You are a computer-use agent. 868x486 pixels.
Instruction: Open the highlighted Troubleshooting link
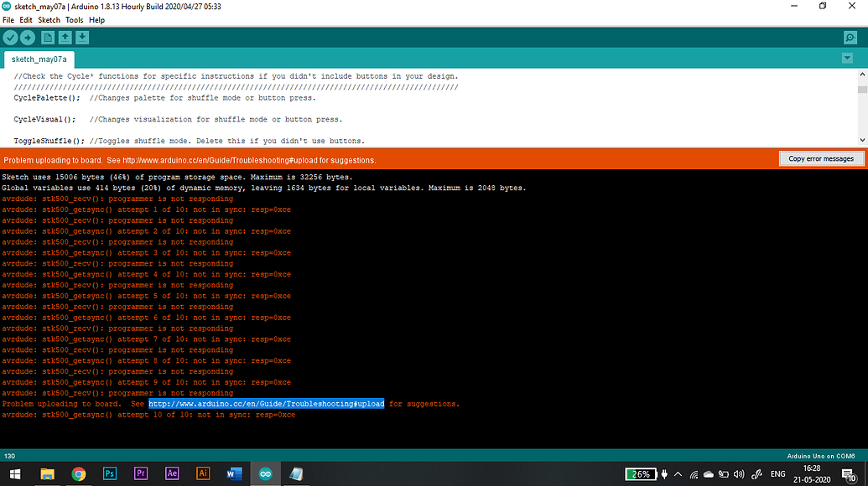(266, 403)
